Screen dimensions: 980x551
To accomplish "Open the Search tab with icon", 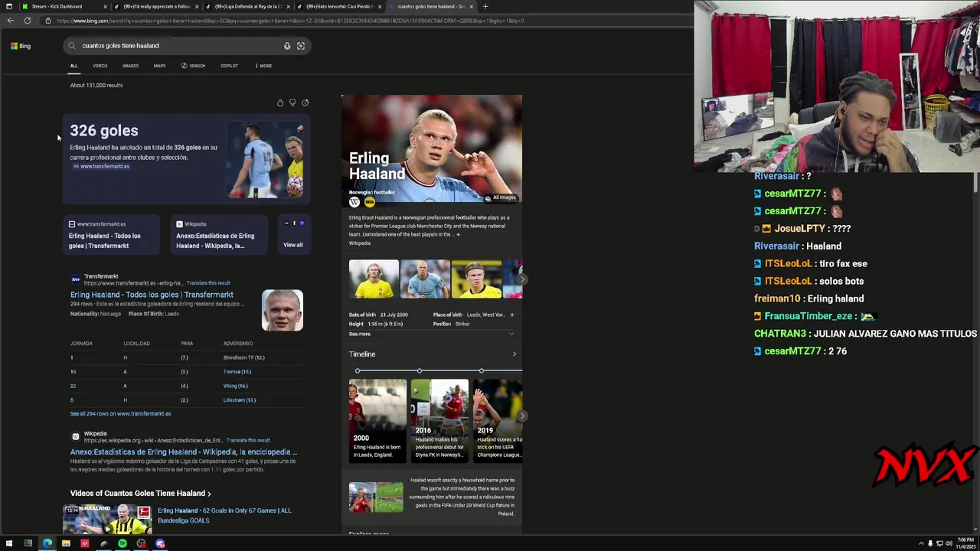I will click(193, 66).
